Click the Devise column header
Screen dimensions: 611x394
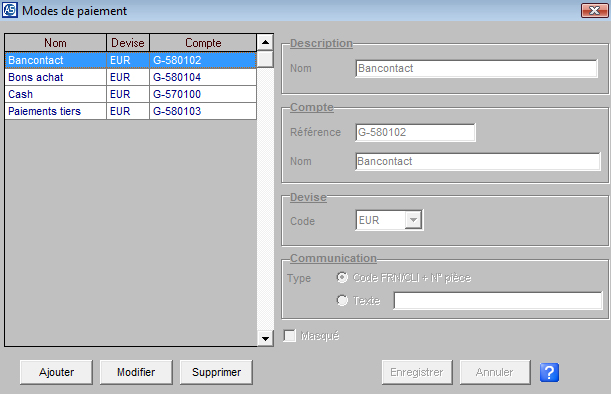coord(128,43)
